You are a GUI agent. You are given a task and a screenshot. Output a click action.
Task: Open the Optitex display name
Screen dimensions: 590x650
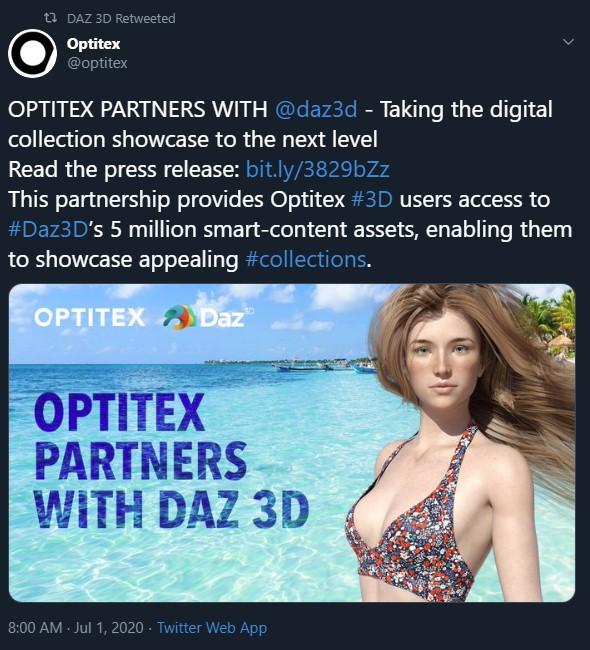tap(93, 44)
